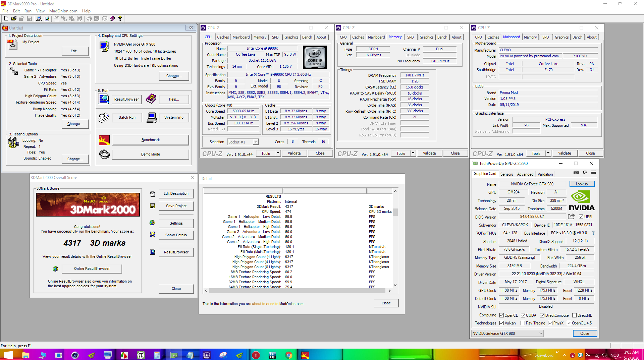The width and height of the screenshot is (644, 360).
Task: Click the GPU Name field in GPU-Z
Action: pyautogui.click(x=532, y=184)
